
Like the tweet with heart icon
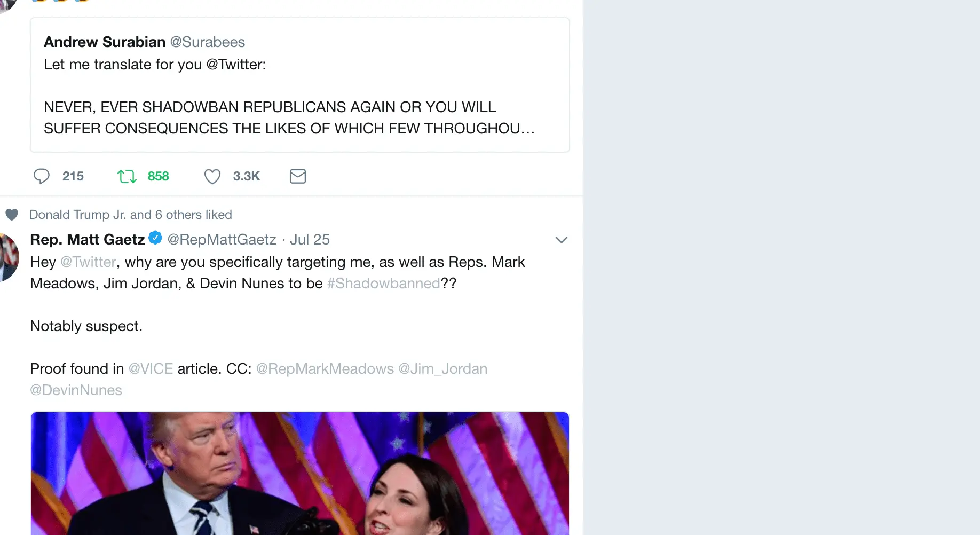(212, 176)
